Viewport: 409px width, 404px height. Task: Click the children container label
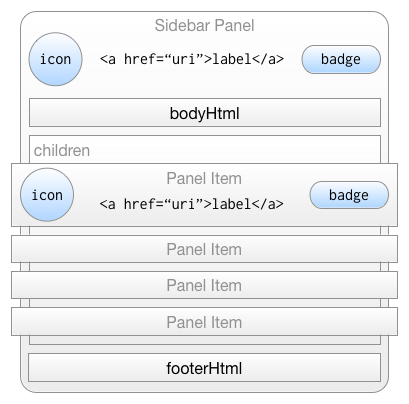[x=62, y=150]
